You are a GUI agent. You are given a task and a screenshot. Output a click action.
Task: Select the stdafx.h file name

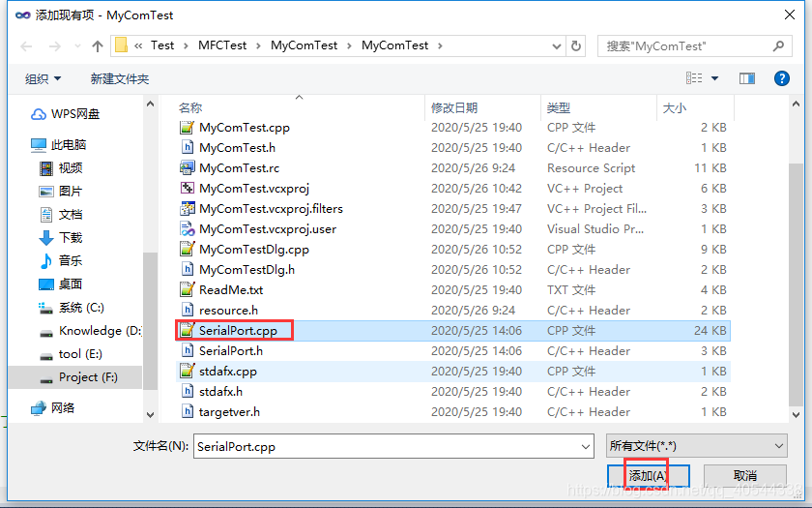pos(220,391)
